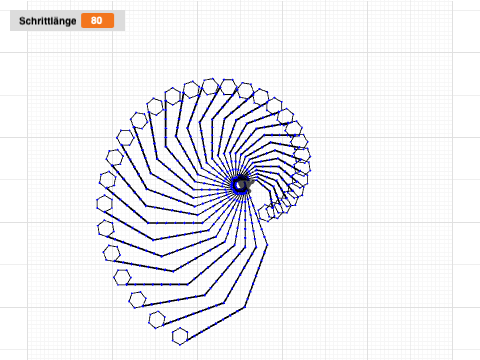Click the orange value 80 readout

(97, 21)
